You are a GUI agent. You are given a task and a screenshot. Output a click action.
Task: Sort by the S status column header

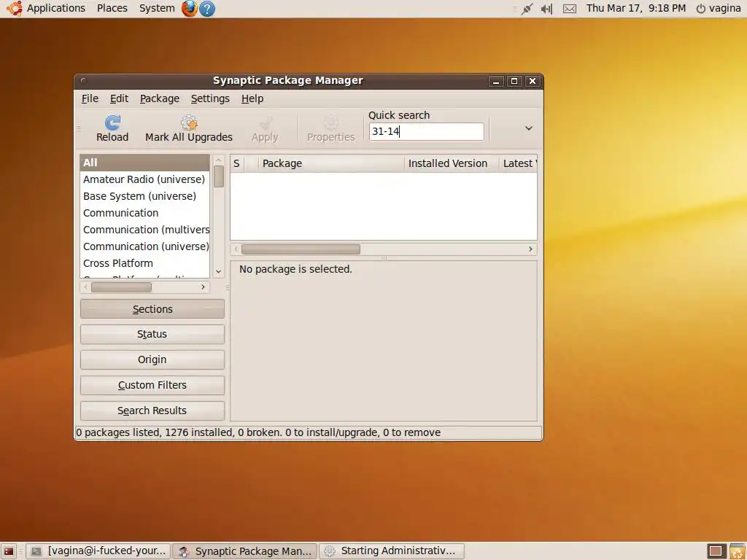tap(237, 163)
